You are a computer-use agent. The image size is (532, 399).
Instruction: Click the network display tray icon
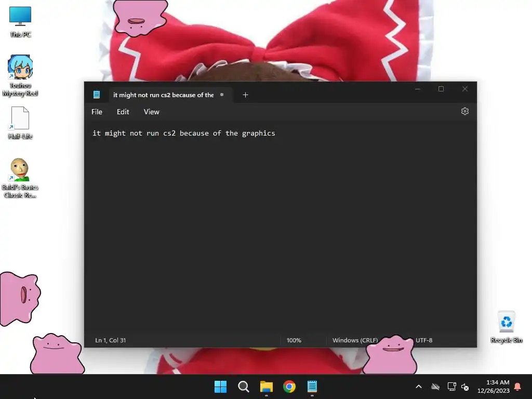point(451,387)
